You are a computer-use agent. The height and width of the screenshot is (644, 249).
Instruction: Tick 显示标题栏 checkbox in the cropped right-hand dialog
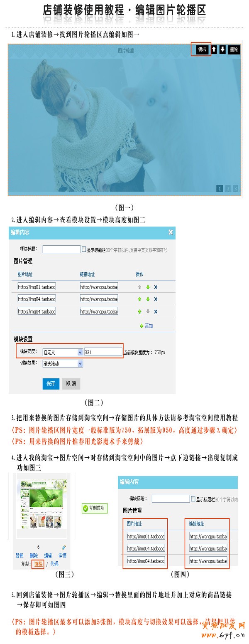click(193, 498)
